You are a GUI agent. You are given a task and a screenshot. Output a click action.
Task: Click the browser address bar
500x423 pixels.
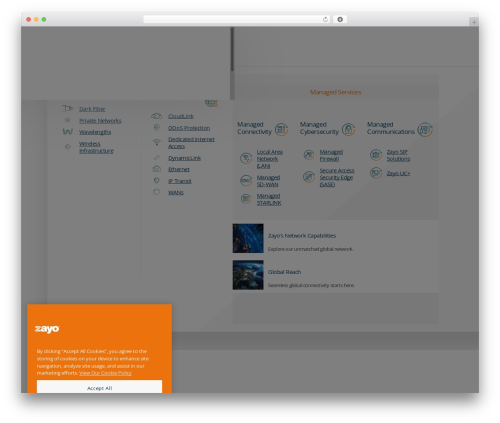[x=237, y=20]
